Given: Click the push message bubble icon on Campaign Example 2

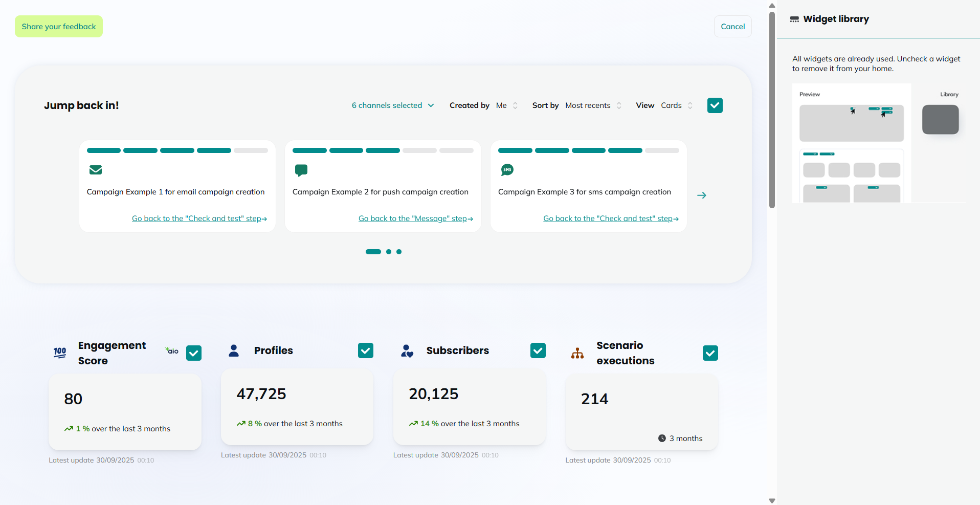Looking at the screenshot, I should pyautogui.click(x=301, y=170).
